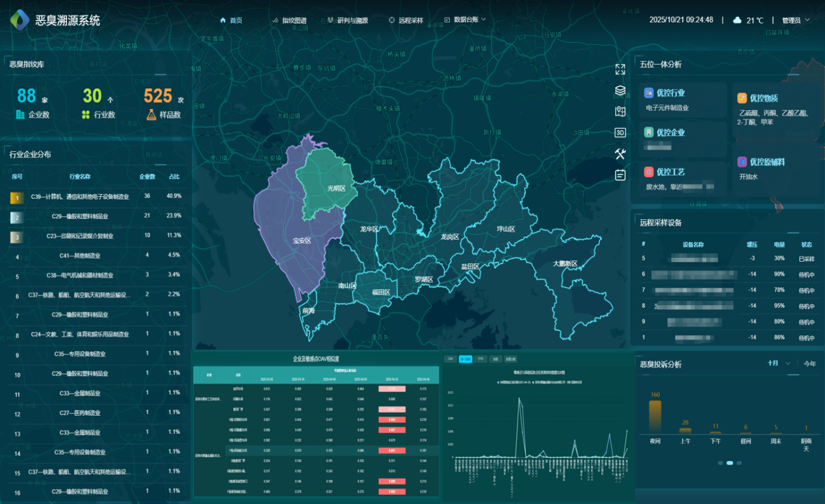The height and width of the screenshot is (504, 825).
Task: Switch complaint analysis to 今年
Action: (809, 364)
